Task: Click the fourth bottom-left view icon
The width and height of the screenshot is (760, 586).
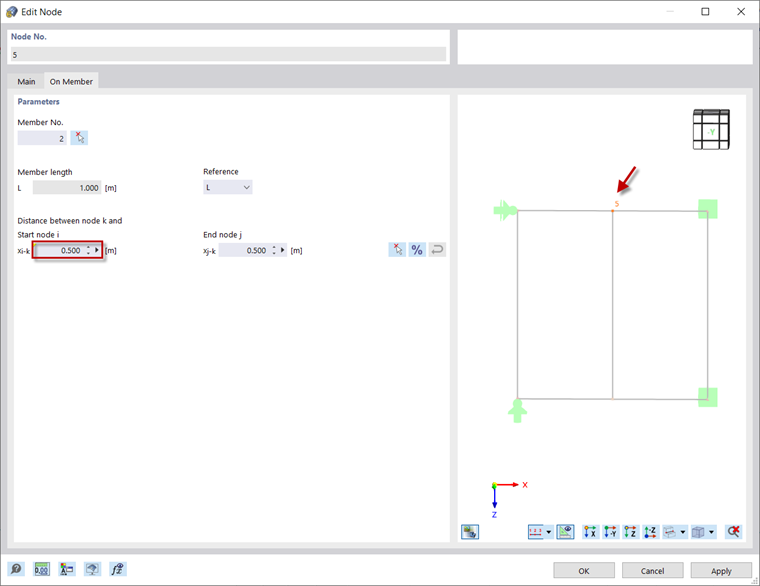Action: tap(92, 569)
